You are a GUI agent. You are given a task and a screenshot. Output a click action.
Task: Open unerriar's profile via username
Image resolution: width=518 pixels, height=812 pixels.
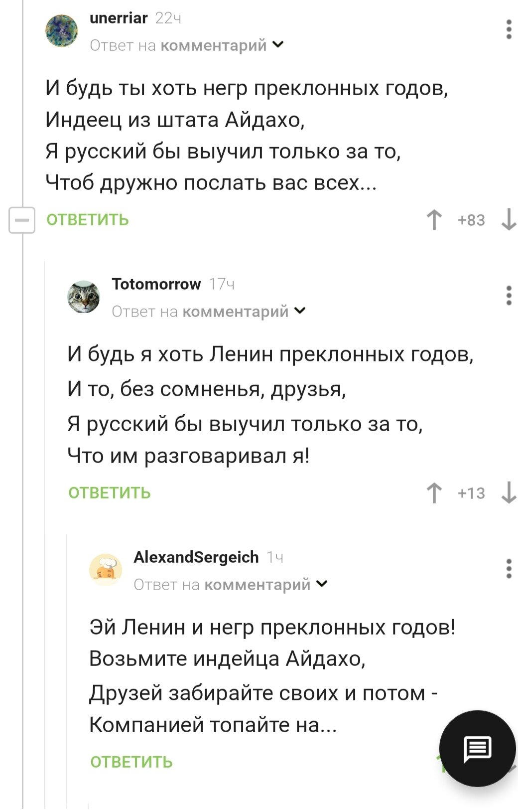118,19
